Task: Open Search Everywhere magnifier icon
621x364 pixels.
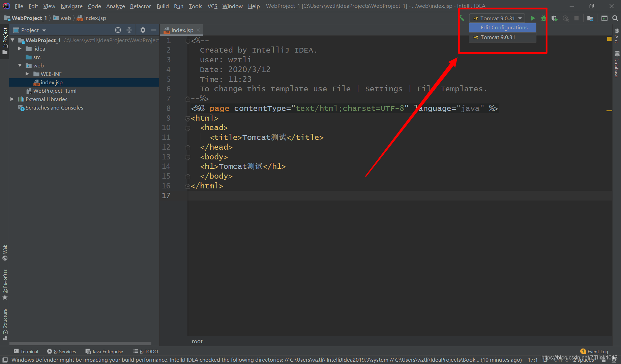Action: coord(615,18)
